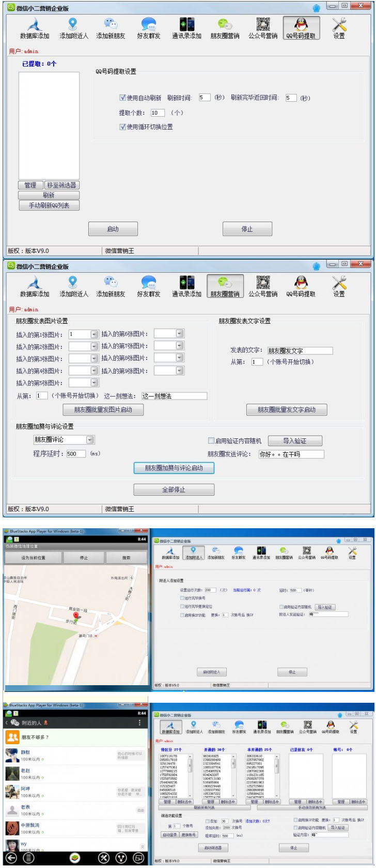Tap BlueStacks bottom bar tools wrench icon
Viewport: 376px width, 868px height.
pyautogui.click(x=104, y=858)
